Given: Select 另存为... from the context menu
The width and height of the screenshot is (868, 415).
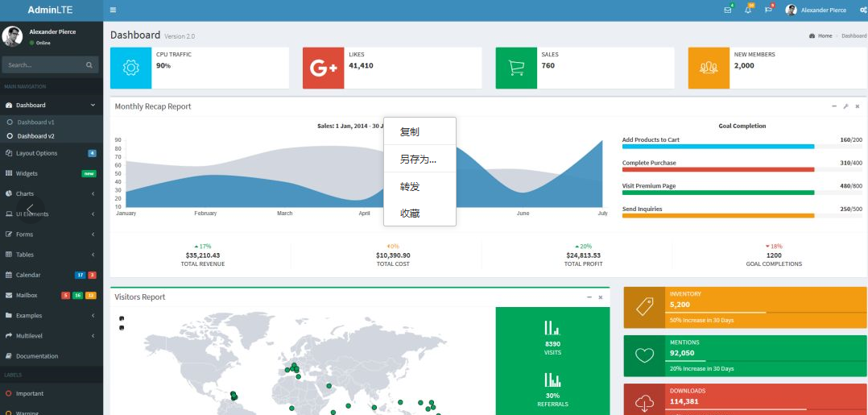Looking at the screenshot, I should [419, 160].
